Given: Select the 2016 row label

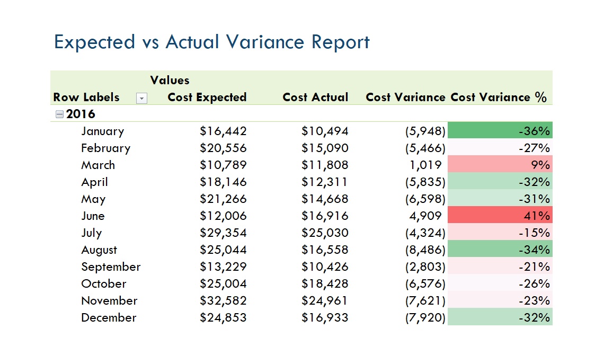Looking at the screenshot, I should [81, 114].
